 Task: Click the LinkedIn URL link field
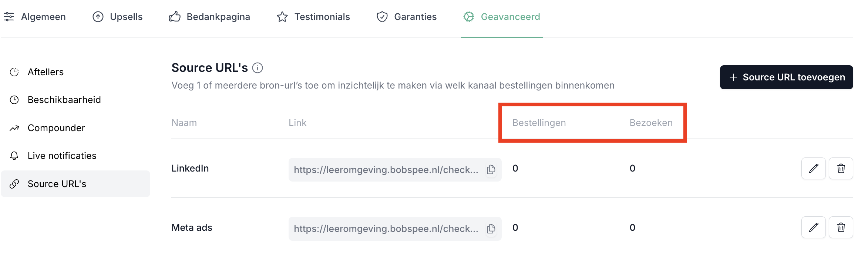pyautogui.click(x=386, y=170)
